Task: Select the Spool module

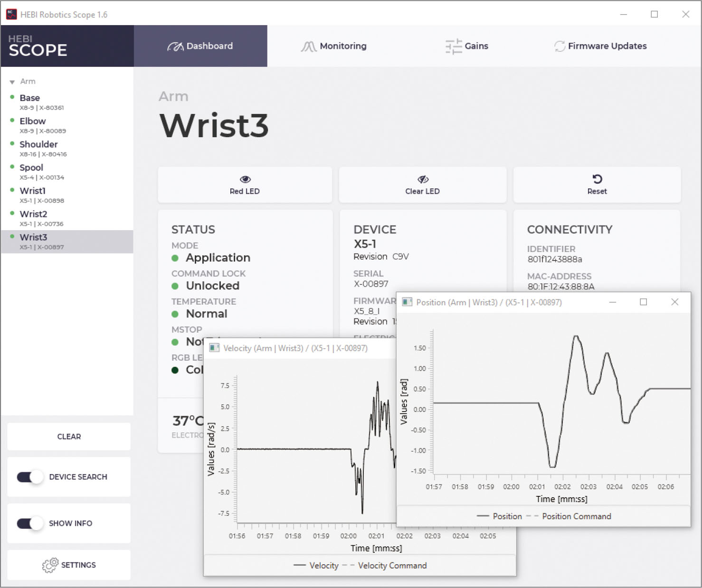Action: (67, 172)
